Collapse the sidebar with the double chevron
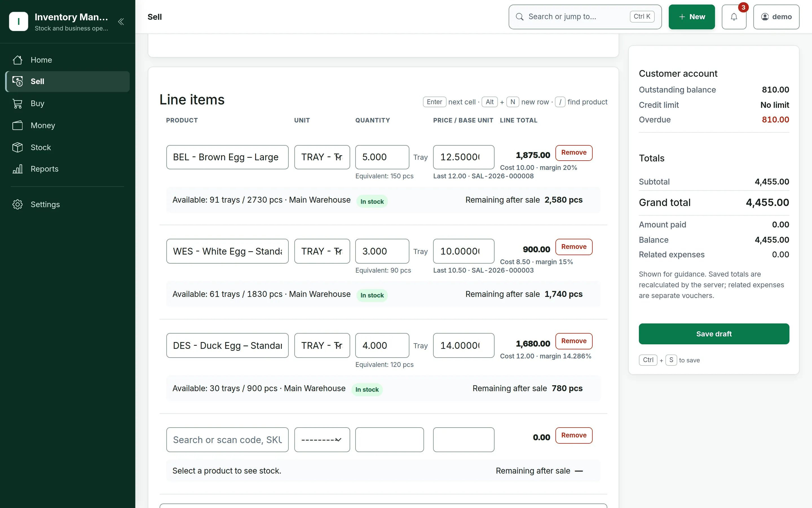The width and height of the screenshot is (812, 508). tap(121, 22)
